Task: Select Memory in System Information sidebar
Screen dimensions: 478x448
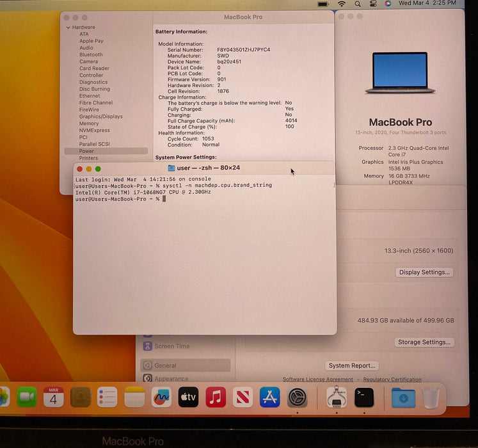Action: pos(89,124)
